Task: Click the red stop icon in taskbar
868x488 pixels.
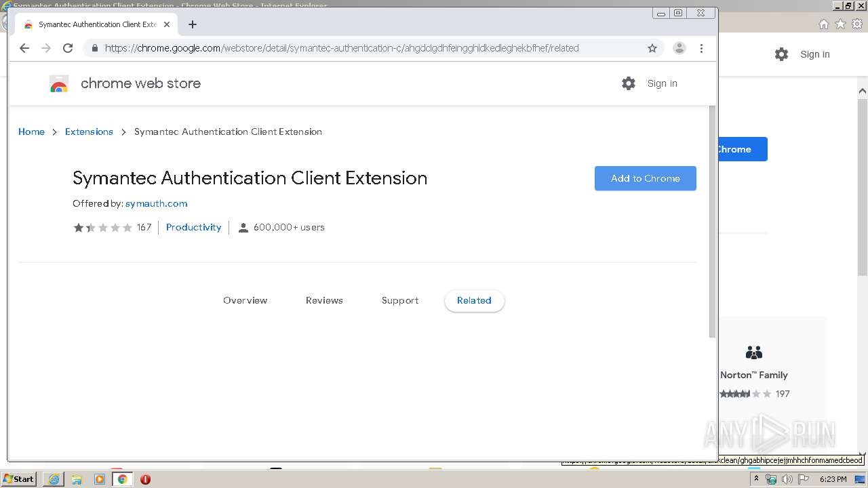Action: (x=145, y=479)
